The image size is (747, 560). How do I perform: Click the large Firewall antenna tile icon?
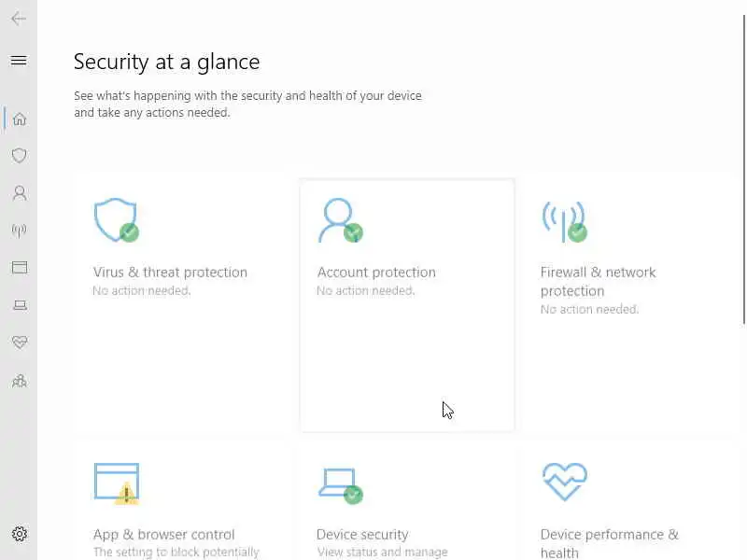pos(564,220)
